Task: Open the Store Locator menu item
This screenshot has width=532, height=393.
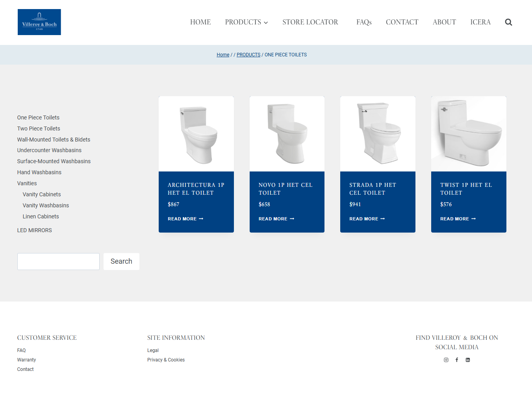Action: (310, 22)
